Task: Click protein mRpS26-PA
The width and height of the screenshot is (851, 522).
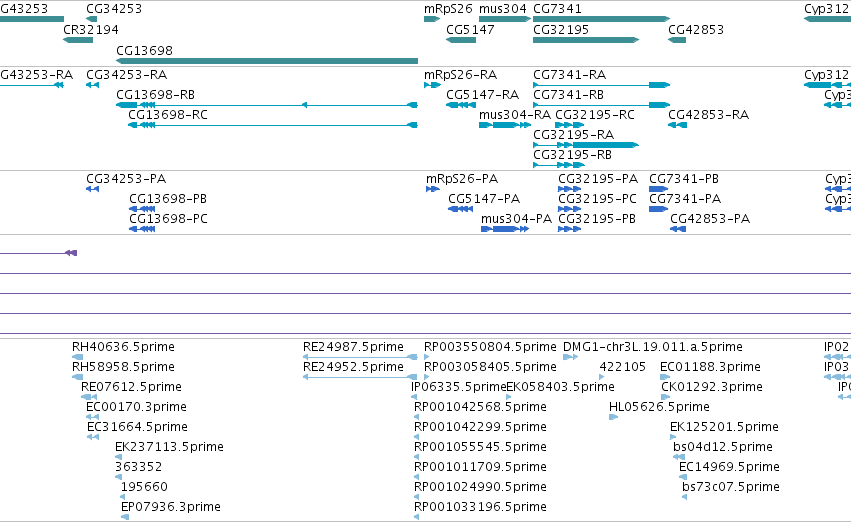Action: (x=462, y=179)
